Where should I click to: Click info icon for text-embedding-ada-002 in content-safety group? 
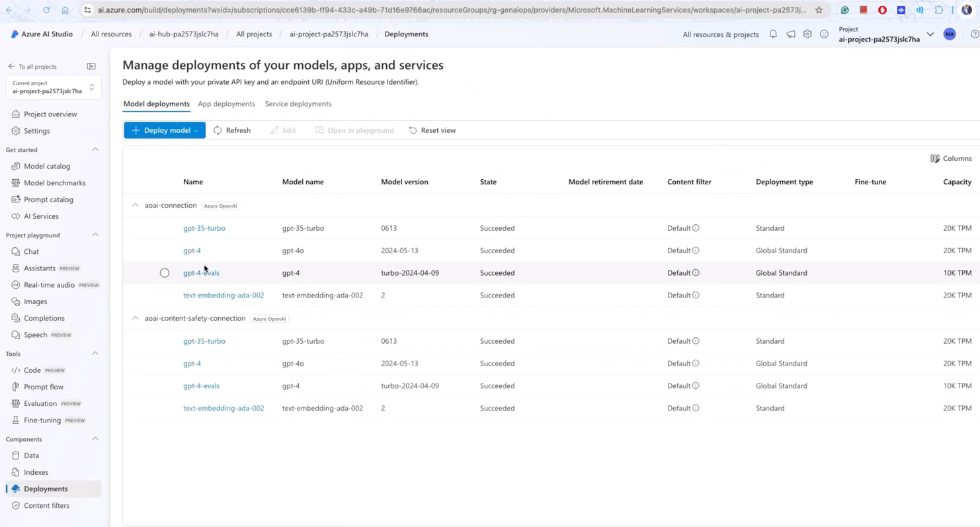696,408
